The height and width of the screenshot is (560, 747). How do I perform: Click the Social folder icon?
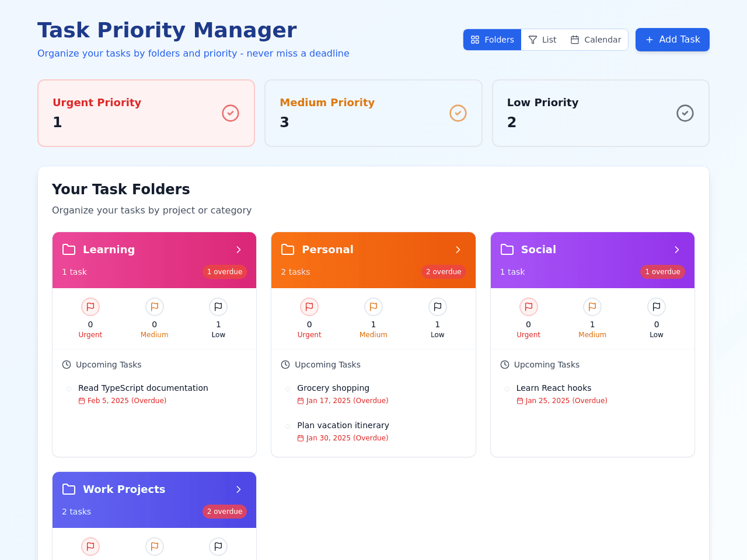(x=507, y=250)
